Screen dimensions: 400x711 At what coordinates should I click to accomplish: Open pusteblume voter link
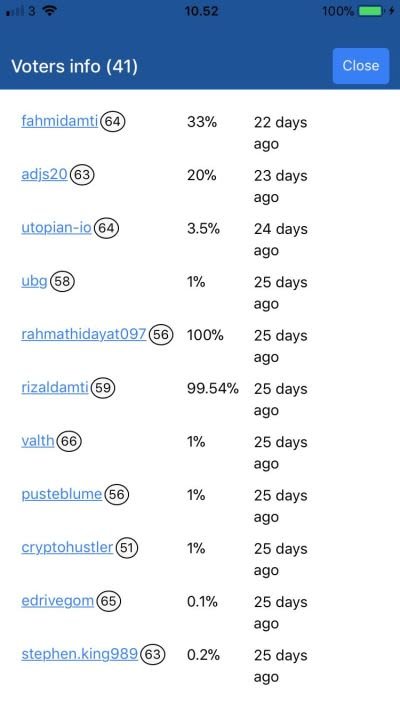62,494
